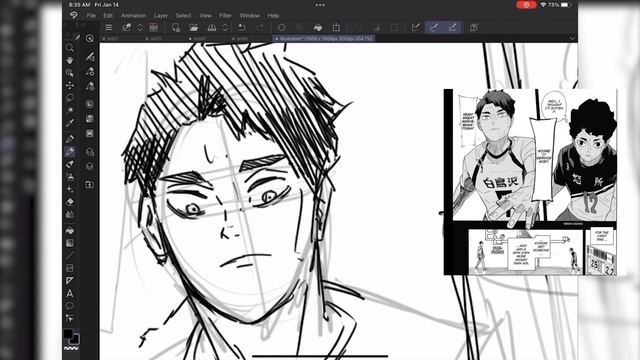Expand the canvas tab list chevron
Image resolution: width=640 pixels, height=360 pixels.
(x=572, y=38)
